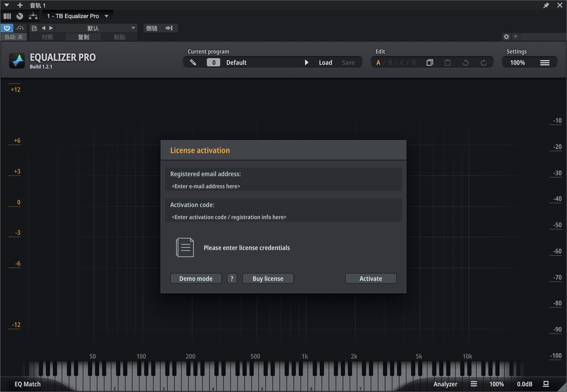Go to previous preset arrow

[44, 28]
